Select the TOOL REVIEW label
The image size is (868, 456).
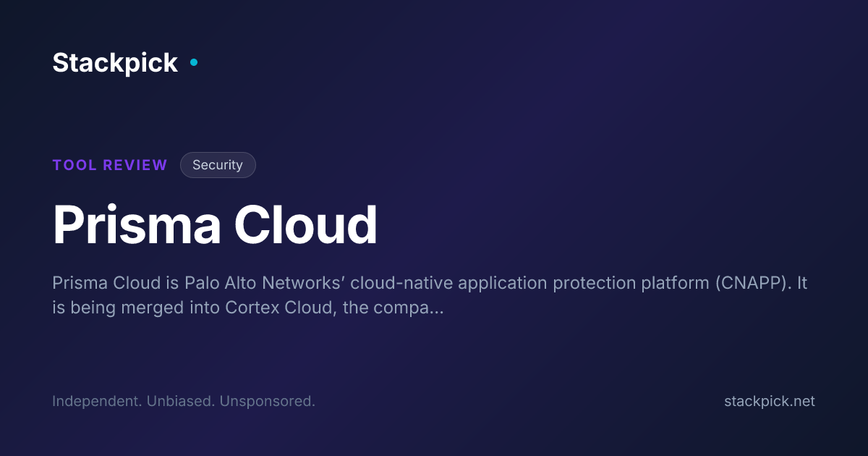coord(110,165)
